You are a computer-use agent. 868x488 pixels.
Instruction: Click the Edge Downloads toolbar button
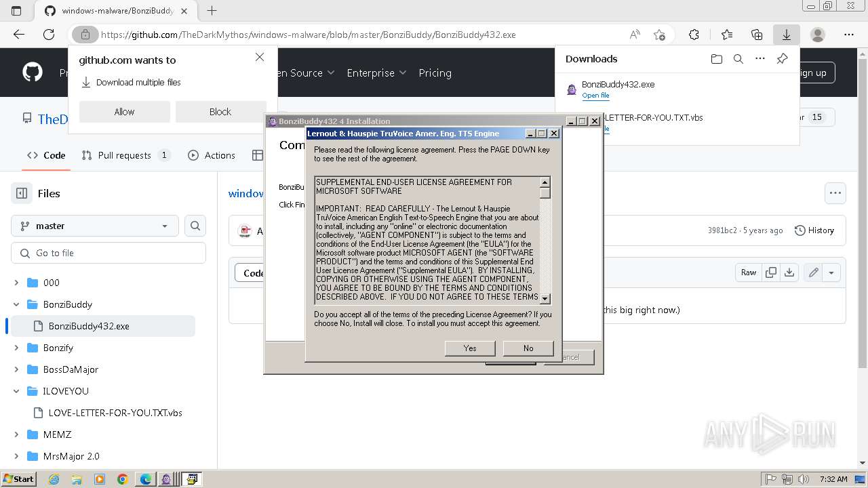tap(787, 35)
